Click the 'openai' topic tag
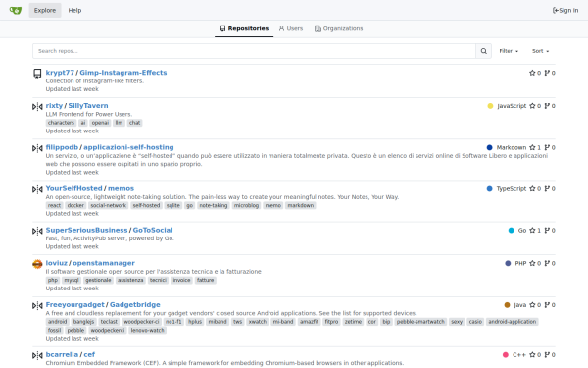 pyautogui.click(x=100, y=123)
